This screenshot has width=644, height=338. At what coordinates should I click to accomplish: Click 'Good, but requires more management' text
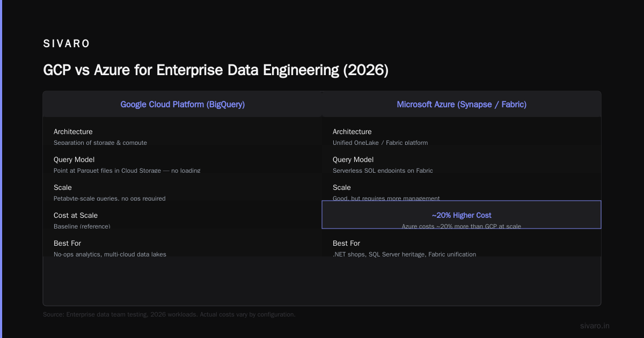pos(386,199)
